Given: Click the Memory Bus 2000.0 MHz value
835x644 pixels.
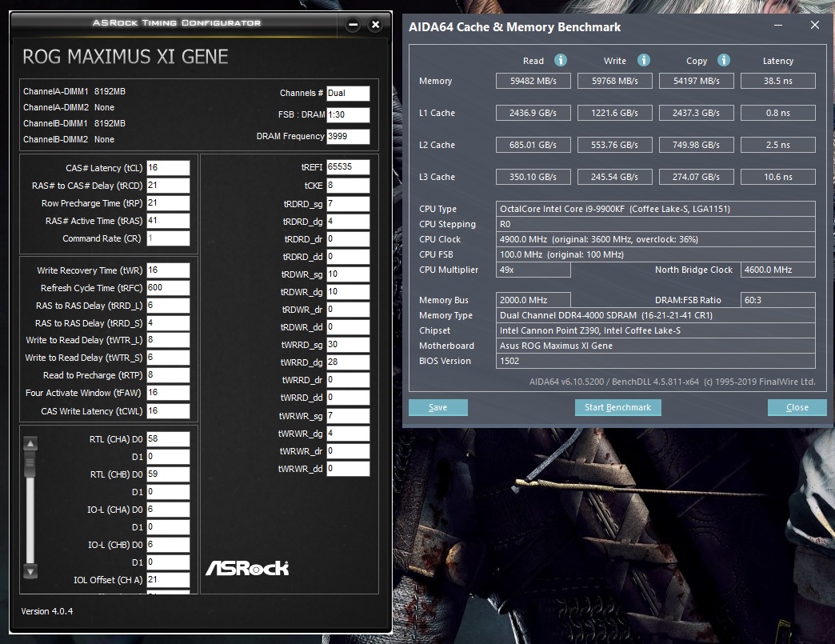Looking at the screenshot, I should (x=533, y=300).
